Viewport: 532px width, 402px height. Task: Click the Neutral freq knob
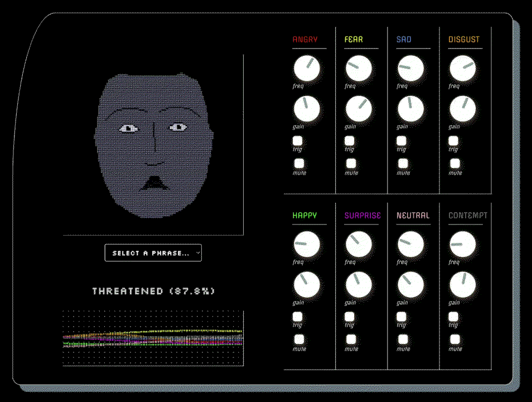coord(410,244)
